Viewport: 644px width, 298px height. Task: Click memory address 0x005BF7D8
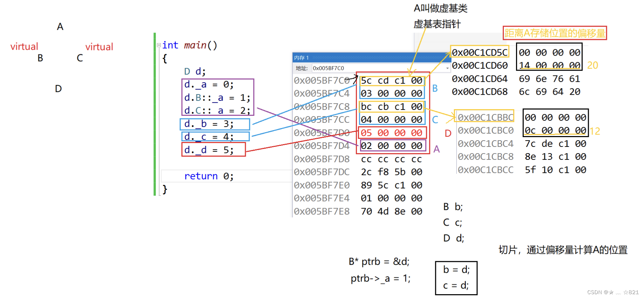(x=322, y=159)
